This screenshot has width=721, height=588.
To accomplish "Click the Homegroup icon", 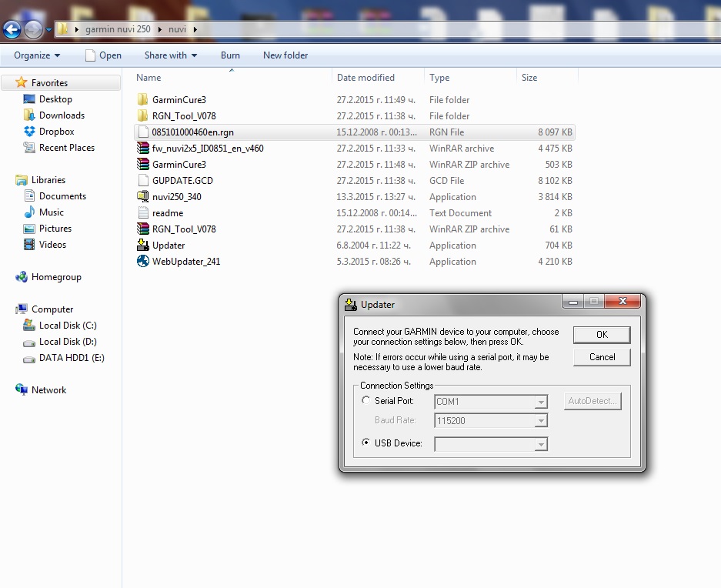I will tap(21, 277).
